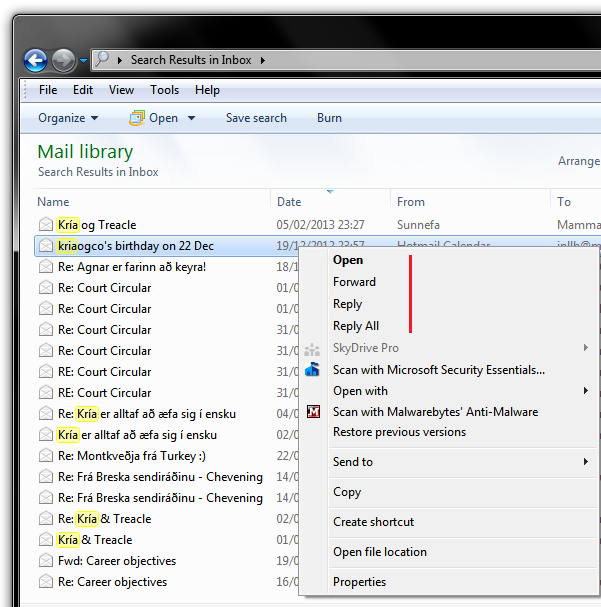Choose Scan with Malwarebytes' Anti-Malware
This screenshot has height=607, width=601.
(435, 412)
